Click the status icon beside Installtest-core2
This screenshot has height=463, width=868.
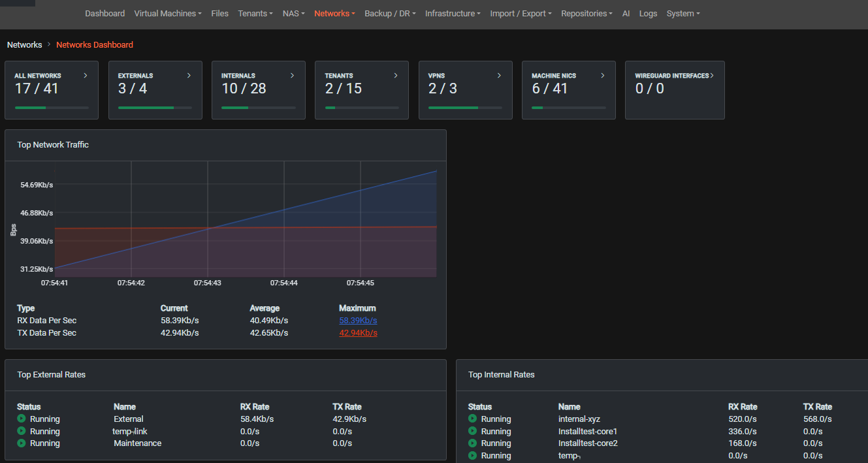pos(472,443)
